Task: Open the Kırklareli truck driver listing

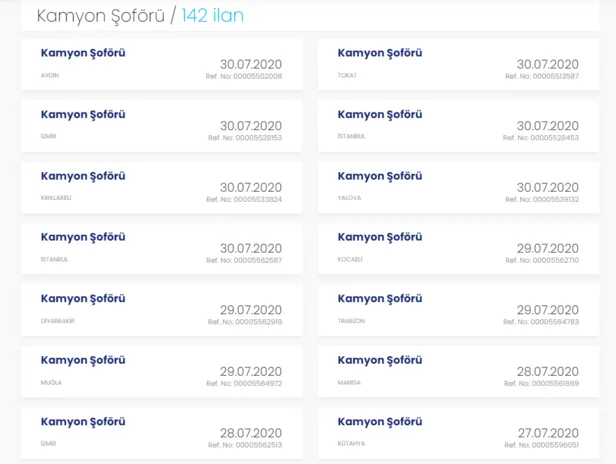Action: click(x=83, y=176)
